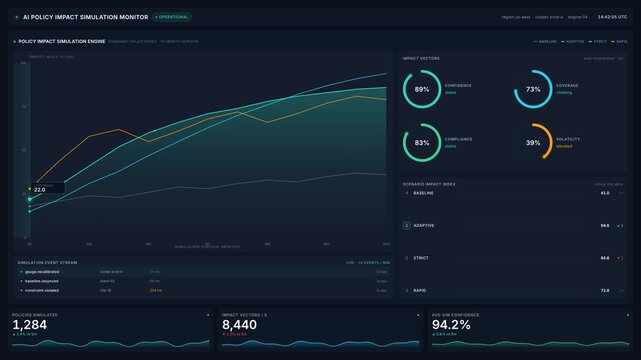Click the IMPACT VECTORS panel heading
The width and height of the screenshot is (641, 360).
tap(421, 58)
